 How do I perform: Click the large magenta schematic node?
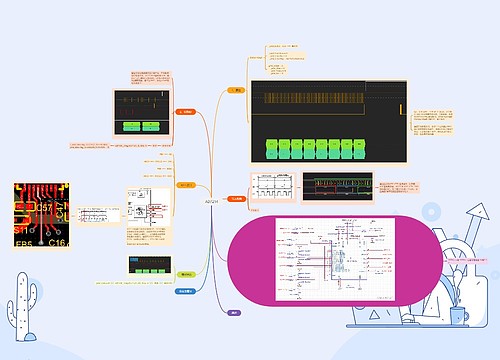(335, 261)
